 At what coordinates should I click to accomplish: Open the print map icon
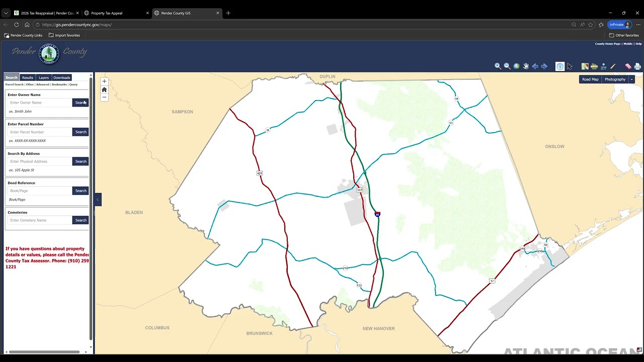[x=637, y=66]
